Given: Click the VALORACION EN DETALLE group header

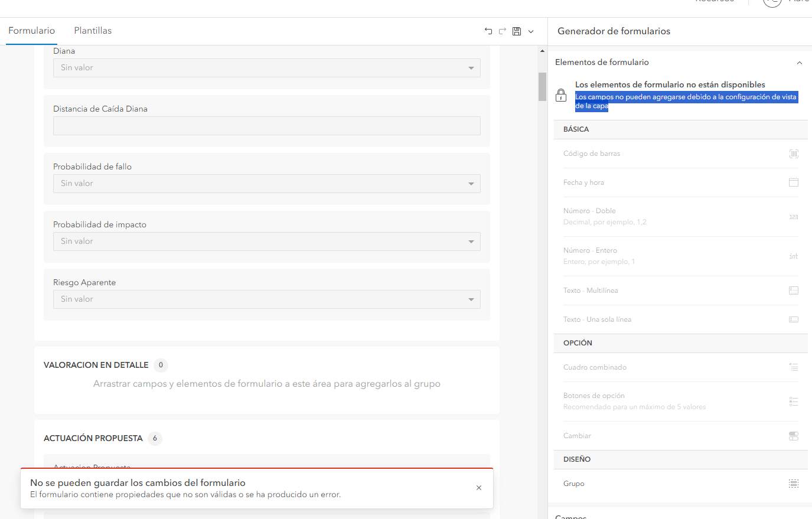Looking at the screenshot, I should coord(96,365).
